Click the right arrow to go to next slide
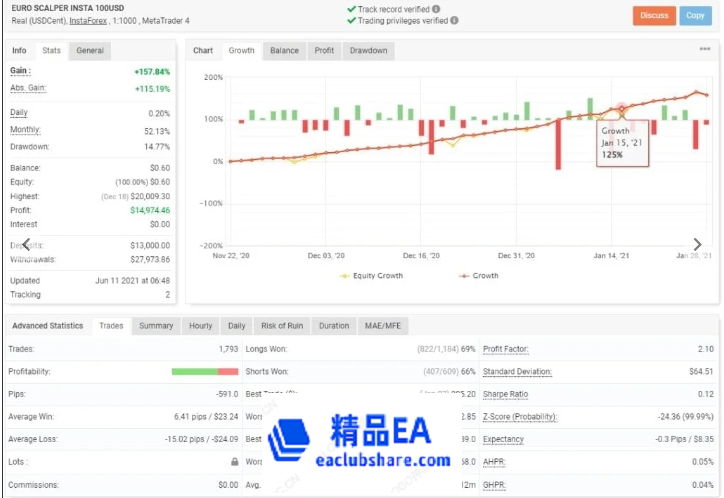This screenshot has height=498, width=724. click(697, 245)
